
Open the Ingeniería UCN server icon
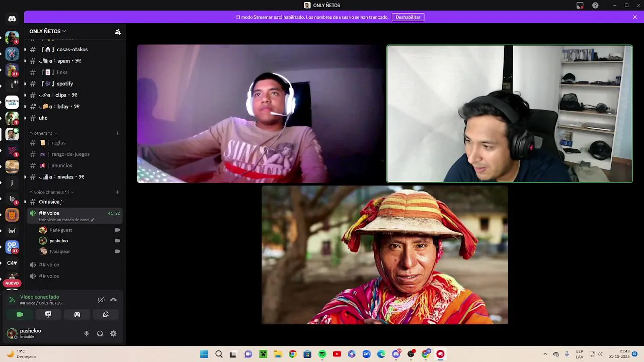pyautogui.click(x=12, y=102)
